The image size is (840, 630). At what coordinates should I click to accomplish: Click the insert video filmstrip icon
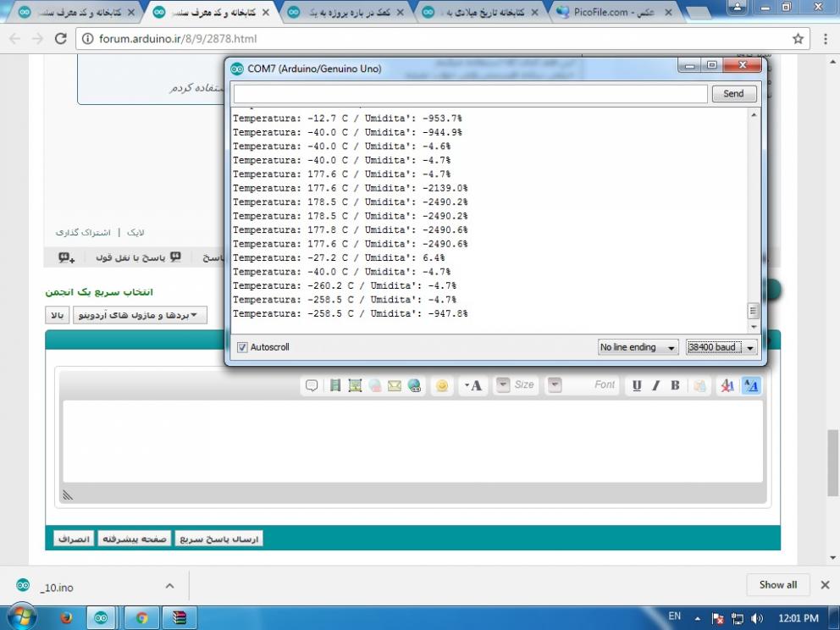point(335,385)
